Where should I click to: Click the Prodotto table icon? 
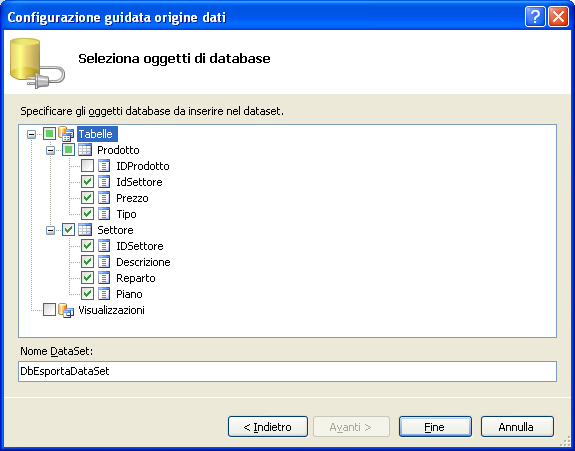85,150
